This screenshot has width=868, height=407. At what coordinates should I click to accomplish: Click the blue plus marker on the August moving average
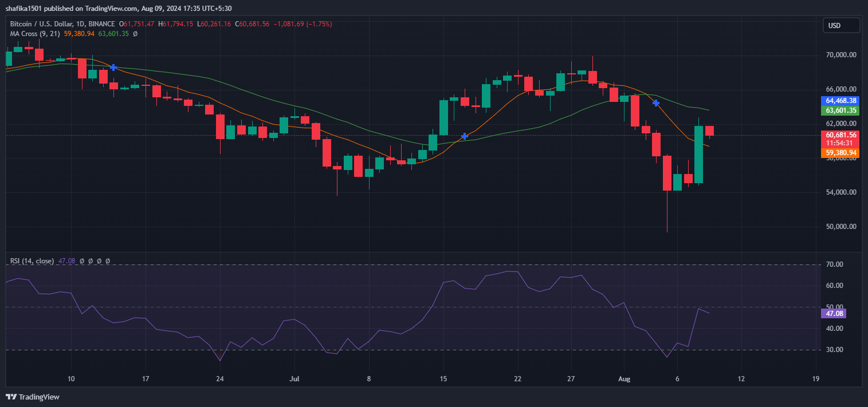655,103
